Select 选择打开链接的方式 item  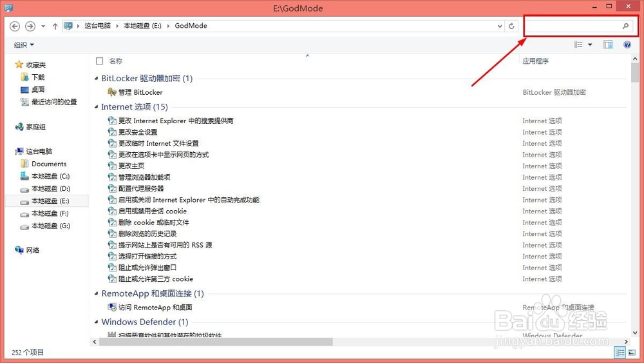(x=147, y=257)
